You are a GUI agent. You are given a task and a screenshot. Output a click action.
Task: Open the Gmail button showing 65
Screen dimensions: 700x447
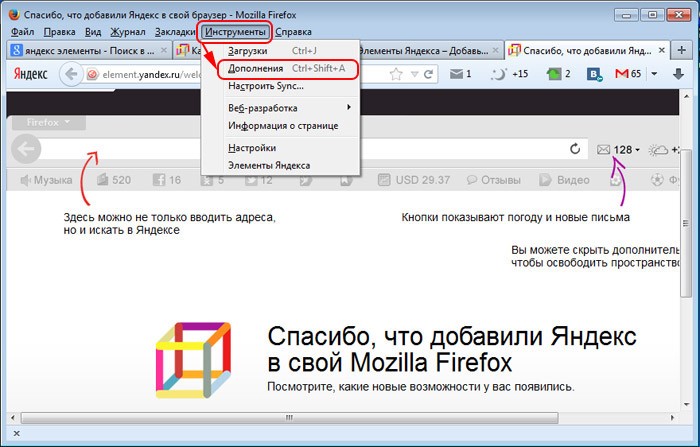[628, 74]
